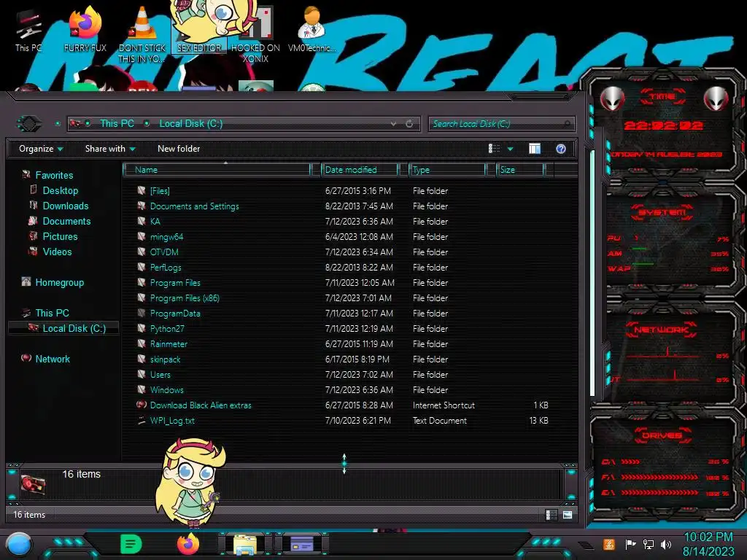Click the orange tray application icon

coord(609,544)
